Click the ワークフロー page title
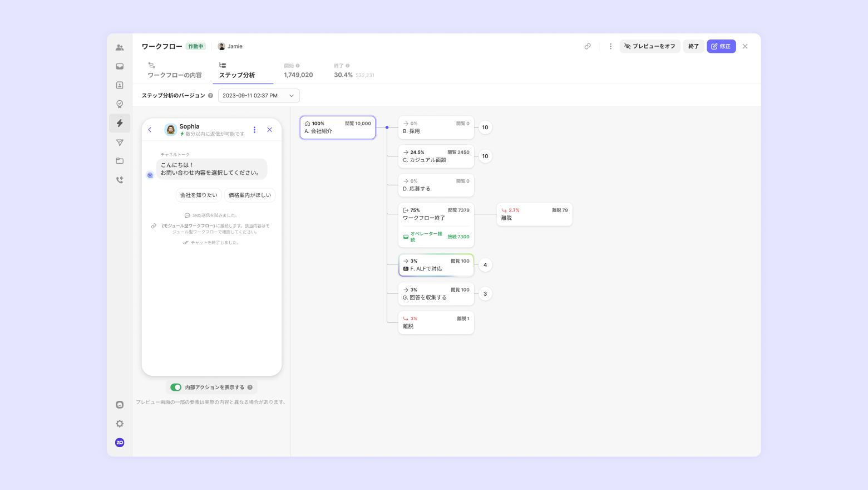This screenshot has width=868, height=490. coord(162,46)
